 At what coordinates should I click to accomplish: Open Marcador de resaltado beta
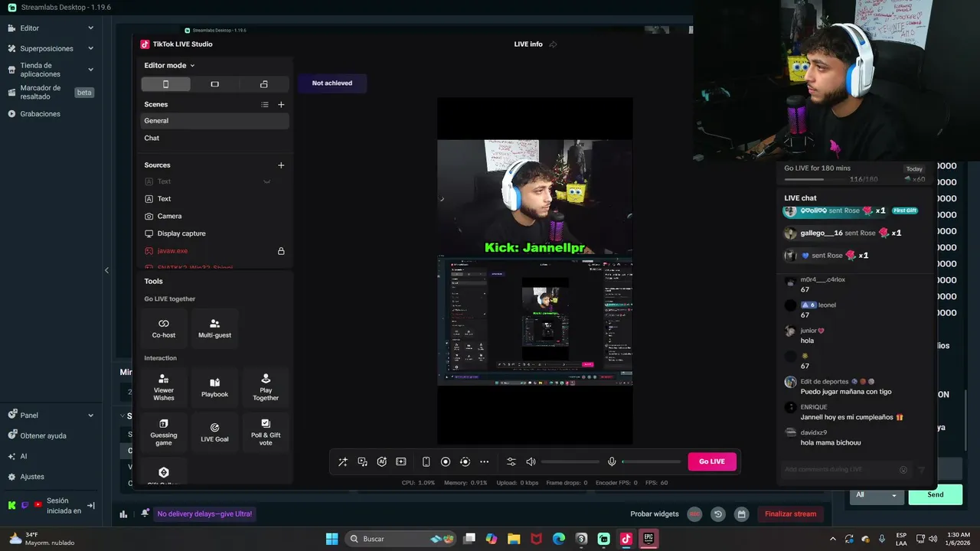[51, 93]
